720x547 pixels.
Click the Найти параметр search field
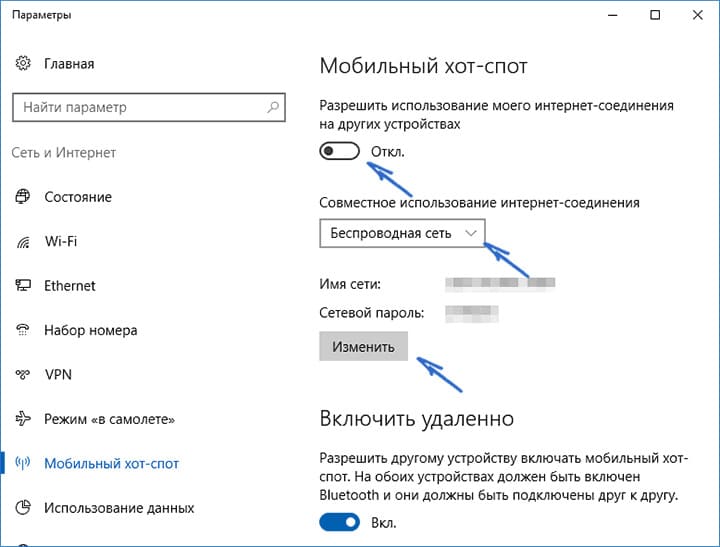149,107
